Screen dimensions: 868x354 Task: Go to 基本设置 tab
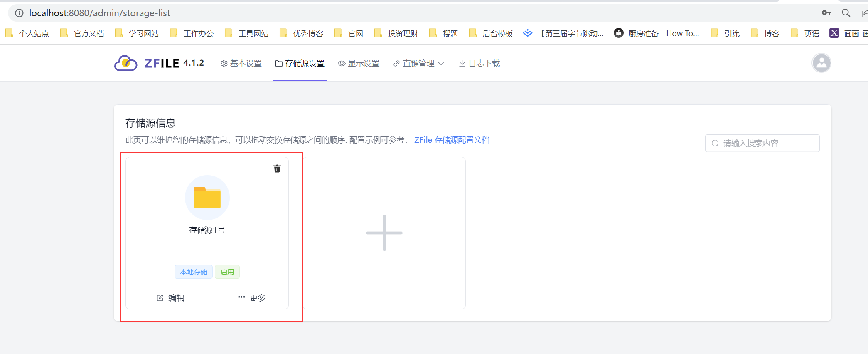(241, 64)
